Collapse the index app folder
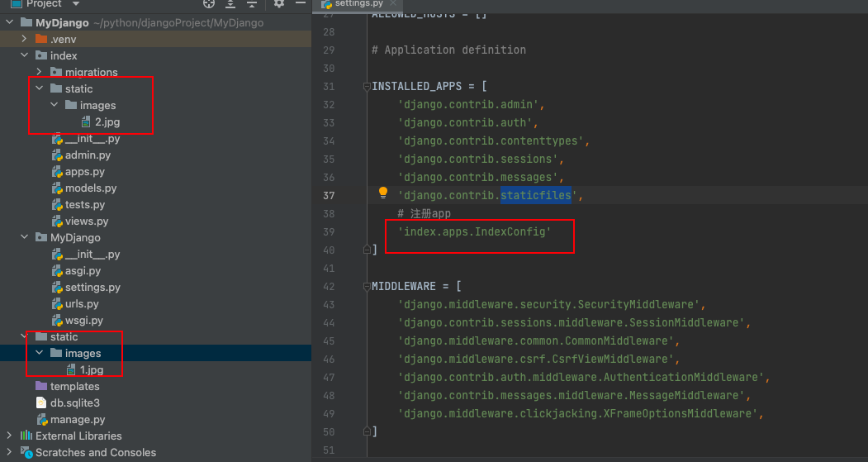Image resolution: width=868 pixels, height=462 pixels. tap(24, 55)
